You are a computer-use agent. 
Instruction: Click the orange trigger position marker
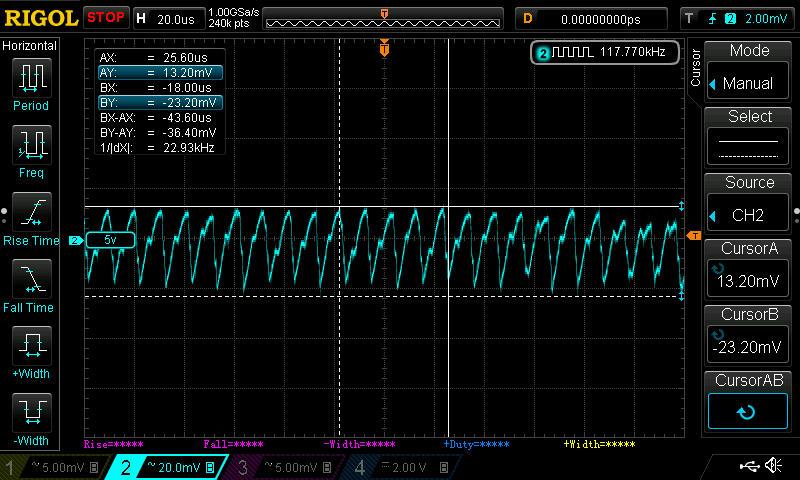(x=384, y=49)
